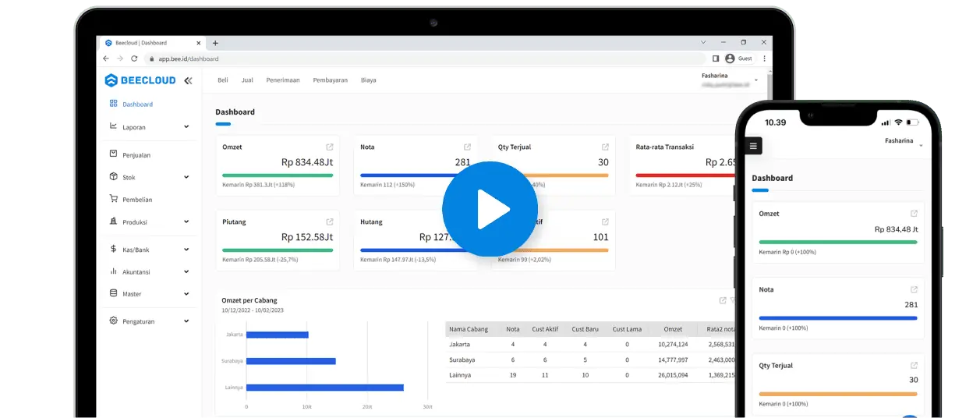Click the Surabaya bar in chart
This screenshot has width=980, height=418.
pos(291,361)
